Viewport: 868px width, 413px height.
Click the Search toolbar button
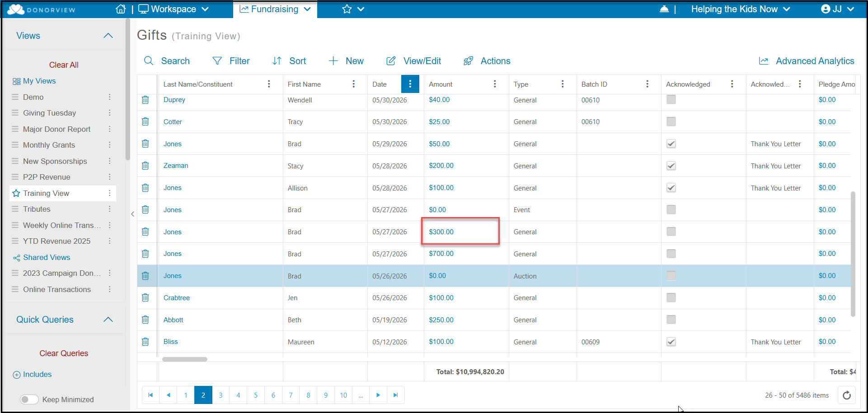coord(167,61)
